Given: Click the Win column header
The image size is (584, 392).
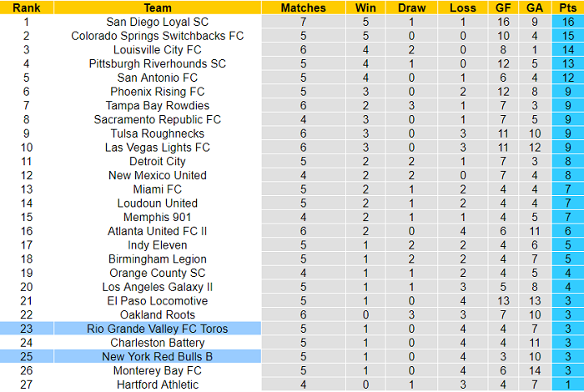Looking at the screenshot, I should [365, 8].
